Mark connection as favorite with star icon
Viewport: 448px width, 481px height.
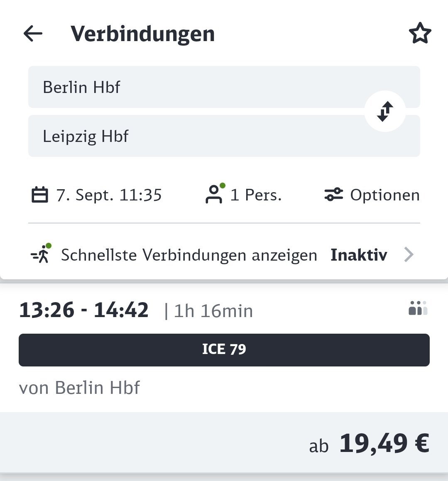(x=420, y=33)
